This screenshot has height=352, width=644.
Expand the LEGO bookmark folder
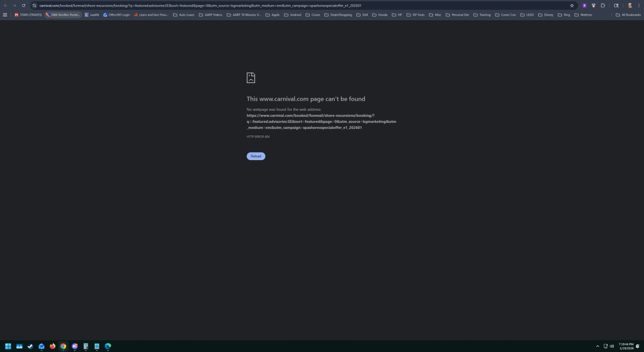click(526, 14)
